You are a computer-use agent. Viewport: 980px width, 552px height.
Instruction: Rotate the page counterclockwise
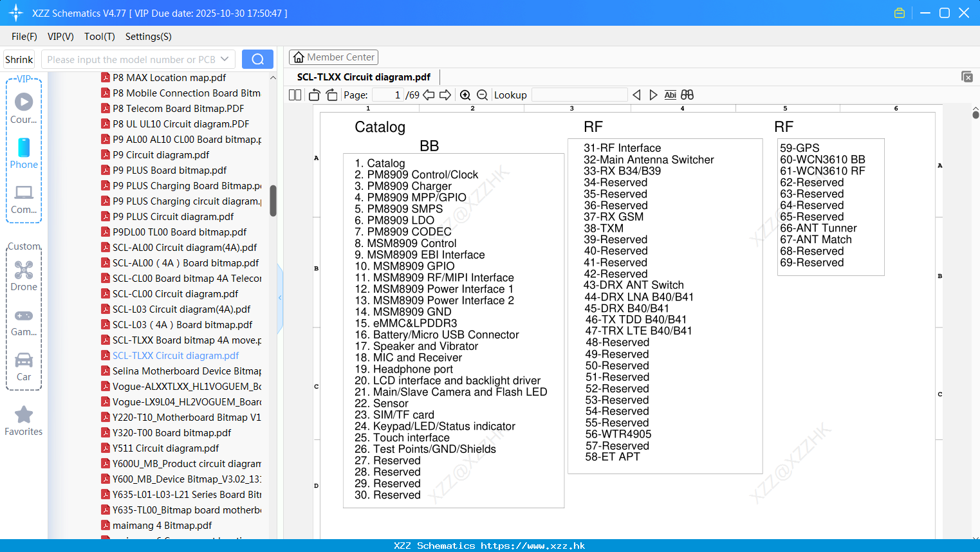[314, 95]
